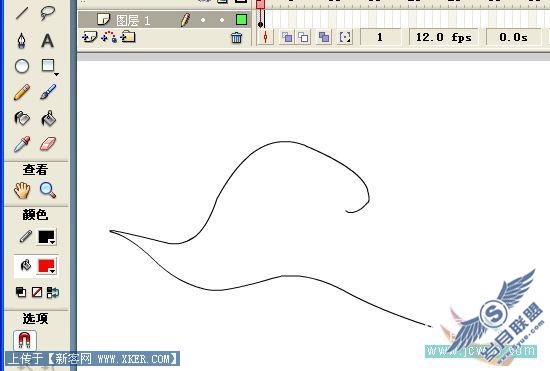Select the Paint Bucket tool
The width and height of the screenshot is (550, 371).
48,118
